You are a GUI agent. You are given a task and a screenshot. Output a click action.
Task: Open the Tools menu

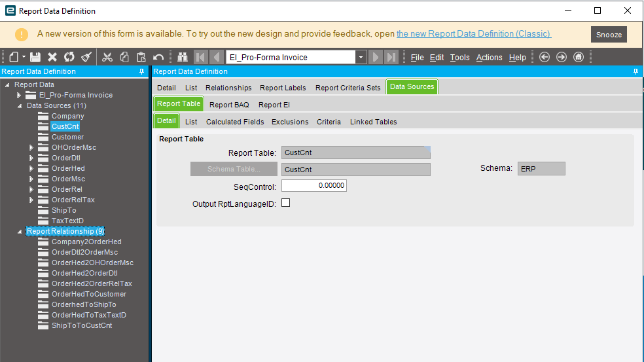click(x=459, y=58)
